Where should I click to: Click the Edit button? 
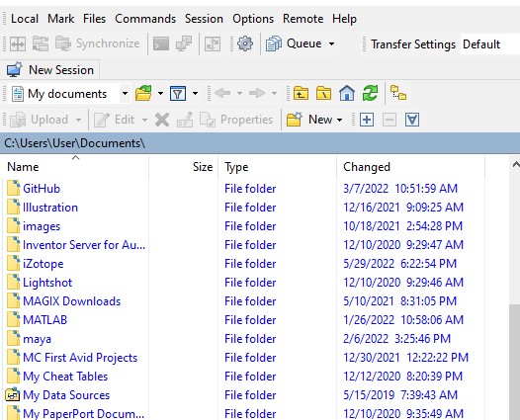(115, 120)
